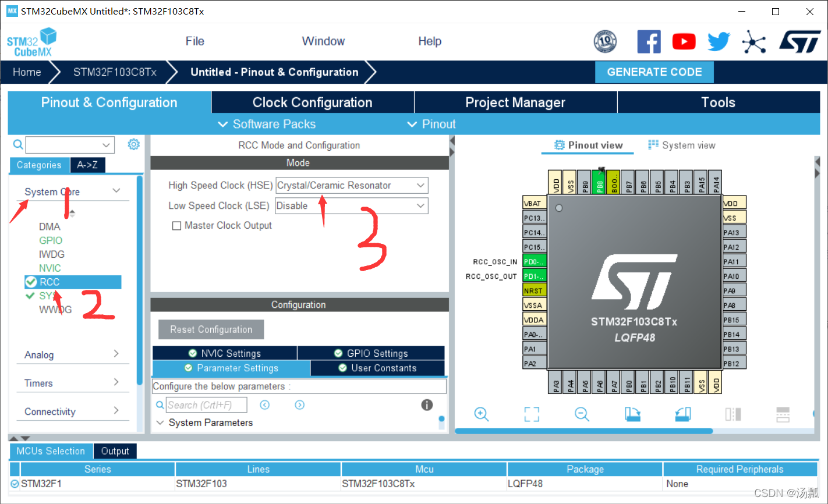This screenshot has width=828, height=504.
Task: Click the 10-year anniversary badge icon
Action: point(605,41)
